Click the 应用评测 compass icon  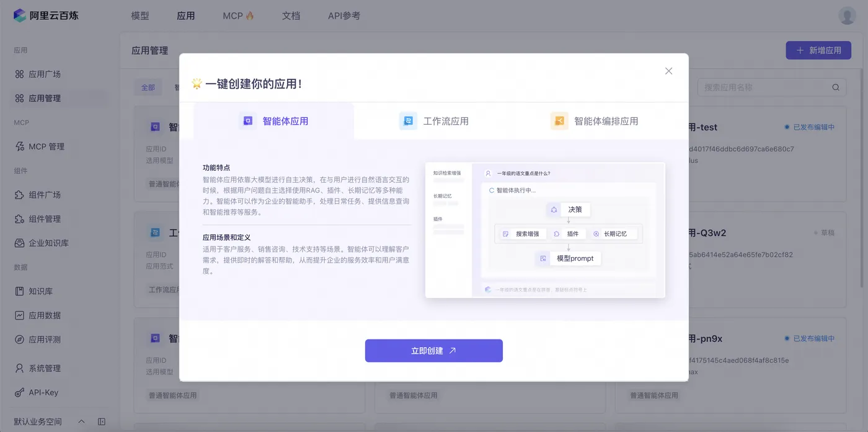pos(19,340)
